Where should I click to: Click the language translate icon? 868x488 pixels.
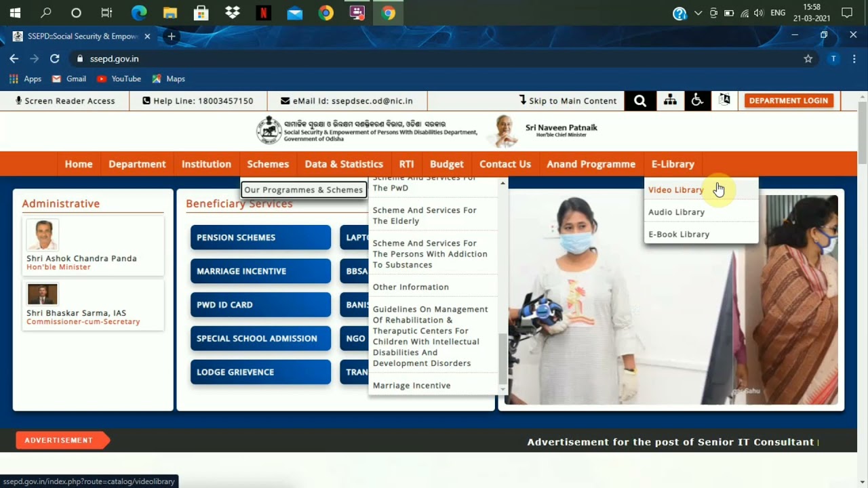tap(724, 100)
